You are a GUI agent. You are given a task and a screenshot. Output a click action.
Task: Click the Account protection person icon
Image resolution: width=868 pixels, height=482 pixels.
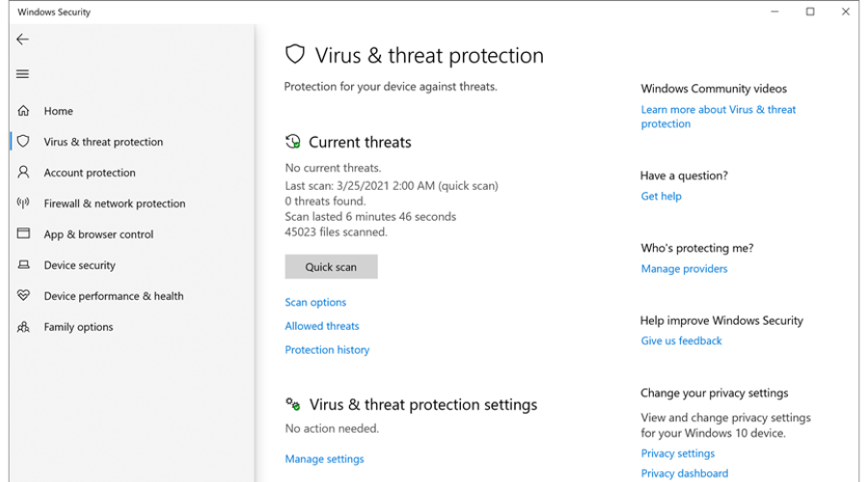(x=23, y=173)
